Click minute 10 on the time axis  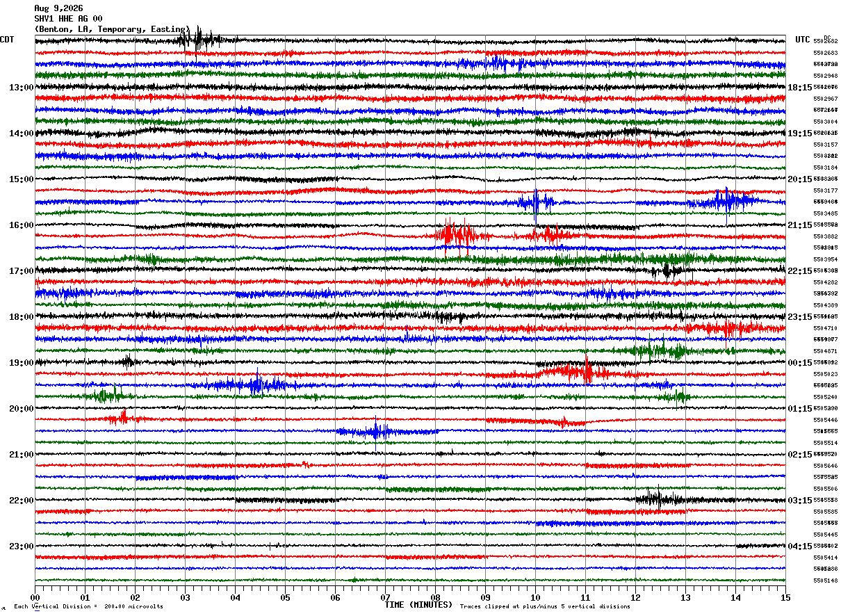[x=535, y=597]
